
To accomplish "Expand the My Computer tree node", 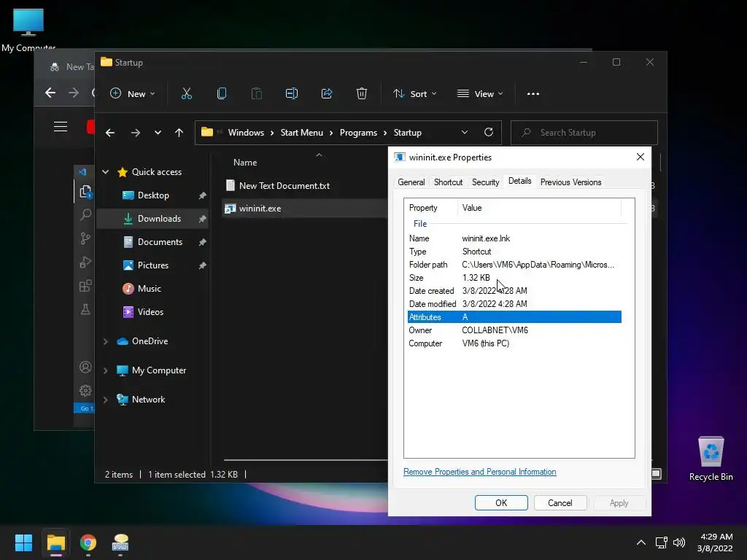I will [x=106, y=370].
